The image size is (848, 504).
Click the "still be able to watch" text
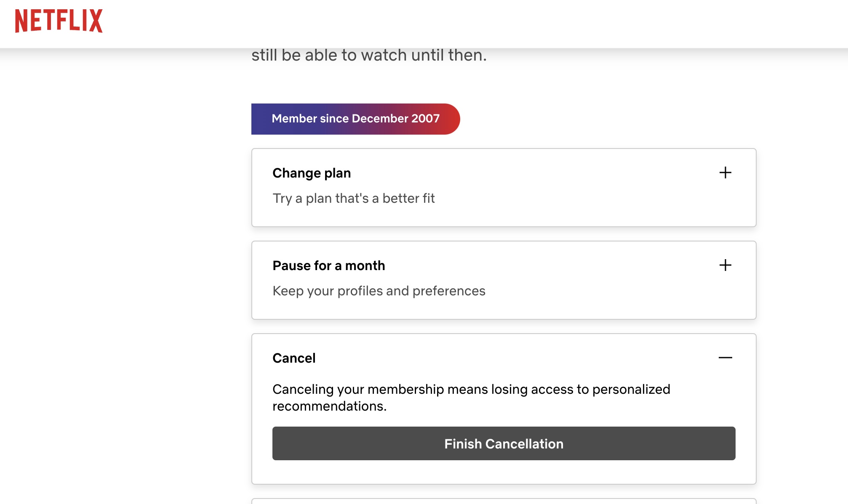tap(369, 55)
